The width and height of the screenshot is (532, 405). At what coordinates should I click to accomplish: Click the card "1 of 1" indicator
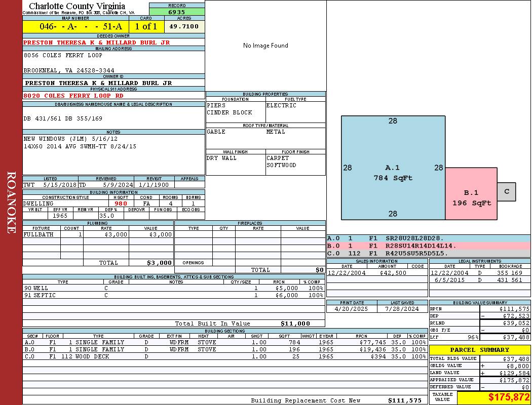coord(146,26)
